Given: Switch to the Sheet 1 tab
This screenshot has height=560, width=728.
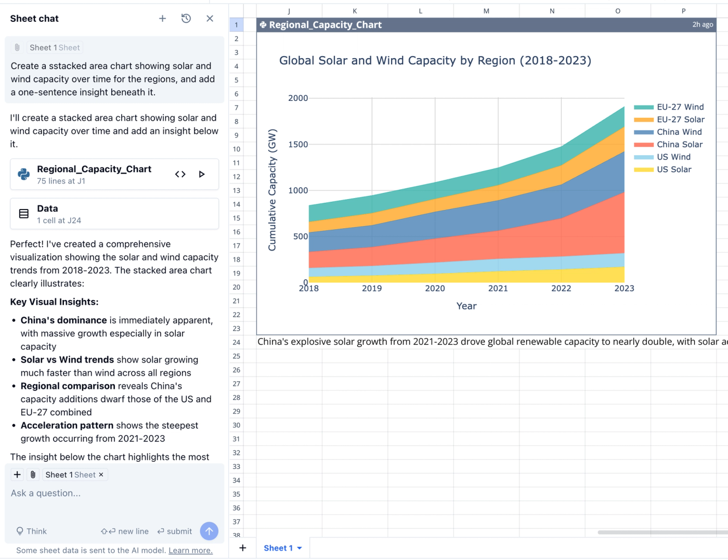Looking at the screenshot, I should 279,548.
